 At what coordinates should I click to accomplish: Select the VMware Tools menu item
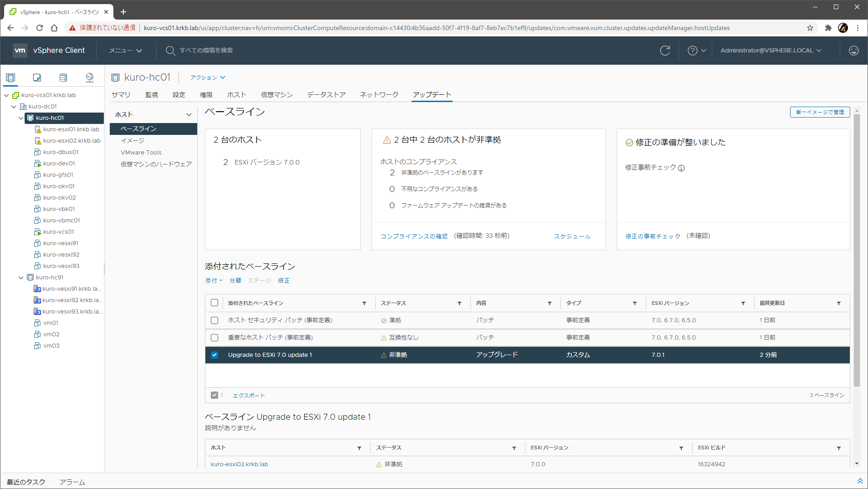tap(141, 153)
